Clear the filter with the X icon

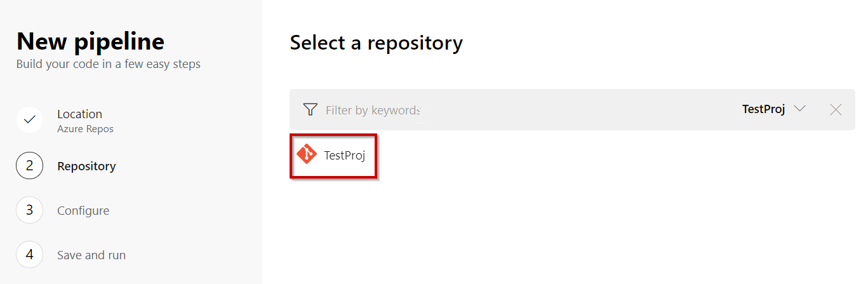click(x=836, y=110)
